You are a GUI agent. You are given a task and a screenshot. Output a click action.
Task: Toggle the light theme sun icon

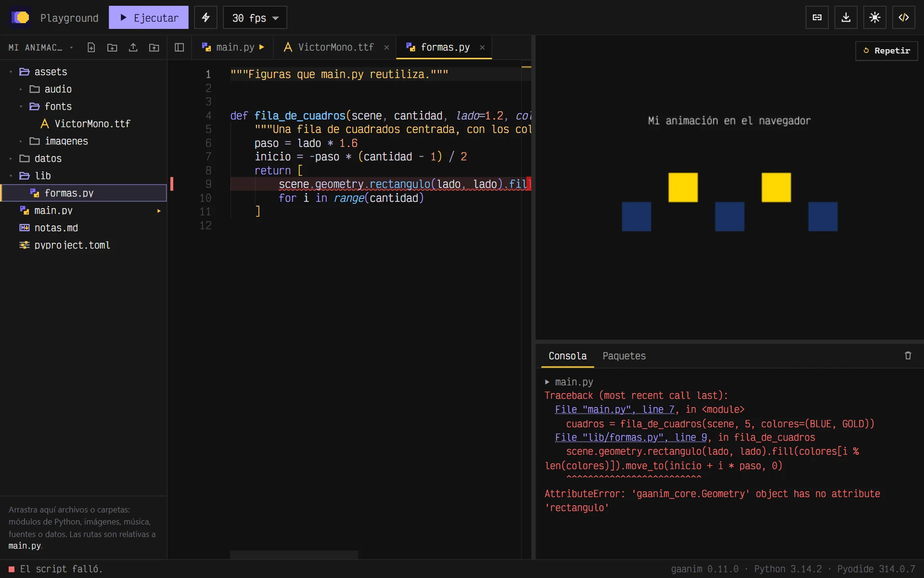[875, 18]
